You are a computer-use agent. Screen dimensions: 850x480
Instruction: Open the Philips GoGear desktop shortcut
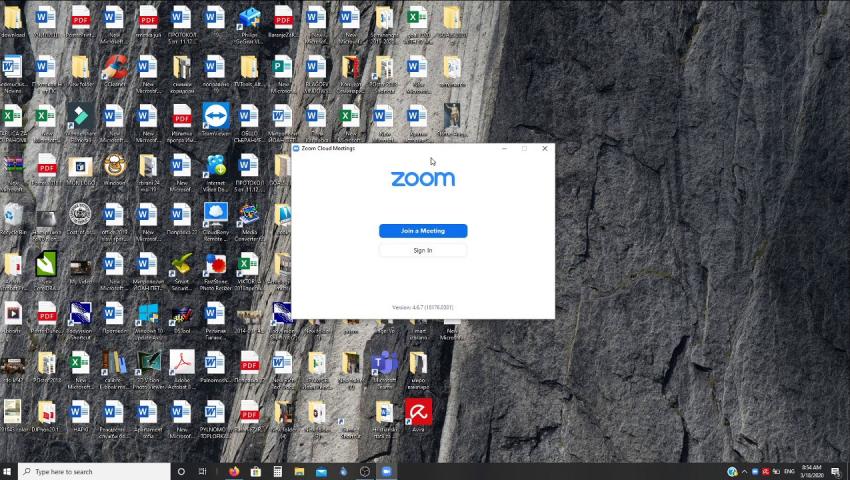pos(249,23)
